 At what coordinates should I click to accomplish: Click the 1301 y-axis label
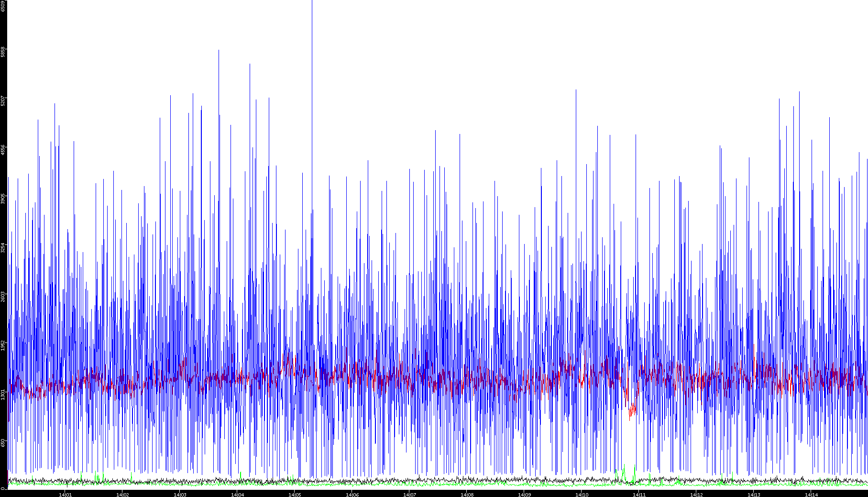(x=3, y=394)
